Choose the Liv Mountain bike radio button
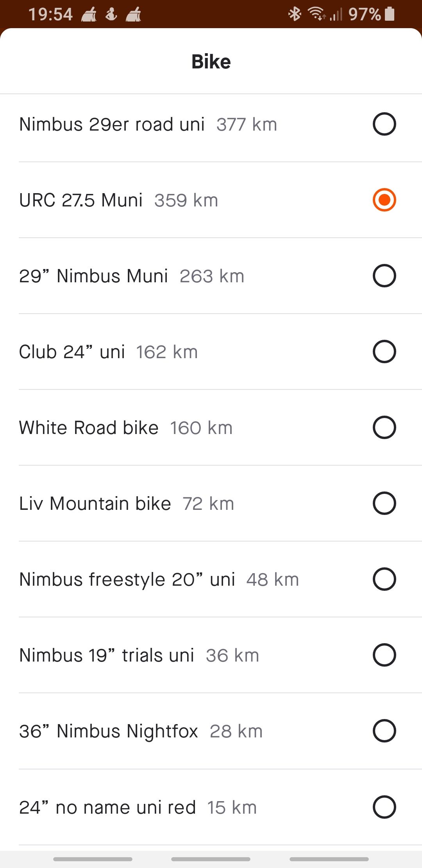422x868 pixels. pos(384,503)
